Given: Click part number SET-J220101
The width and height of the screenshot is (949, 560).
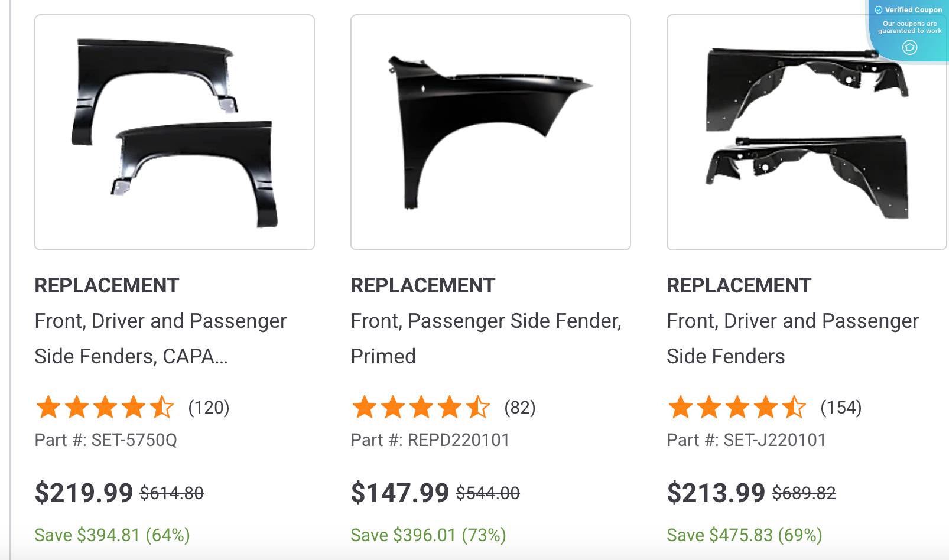Looking at the screenshot, I should tap(746, 440).
